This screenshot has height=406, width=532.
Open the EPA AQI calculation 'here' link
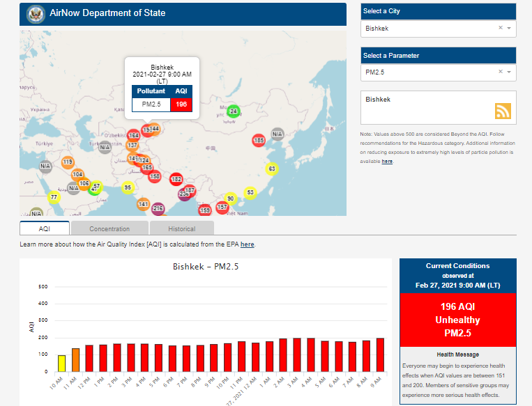247,244
